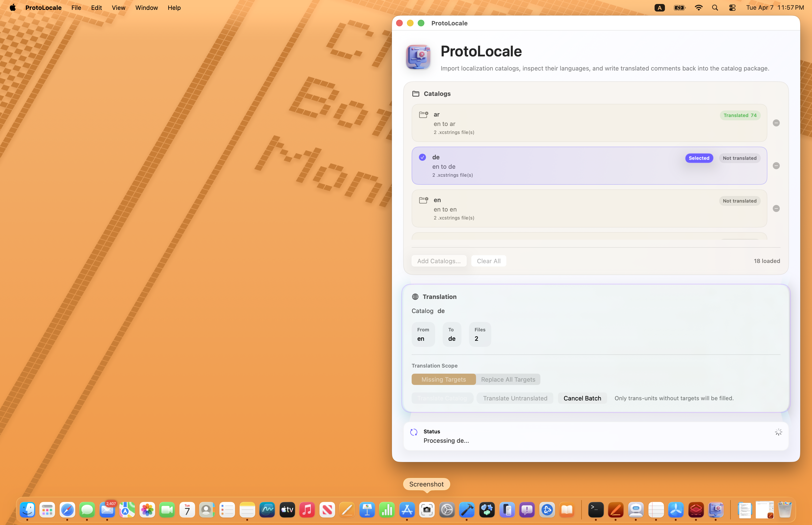Click Translate Untranslated button
Viewport: 812px width, 525px height.
point(515,398)
